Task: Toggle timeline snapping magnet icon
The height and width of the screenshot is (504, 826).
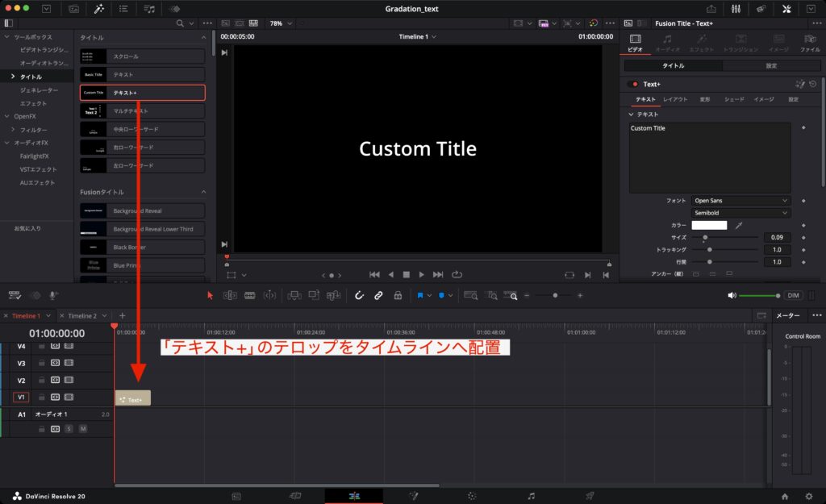Action: click(359, 295)
